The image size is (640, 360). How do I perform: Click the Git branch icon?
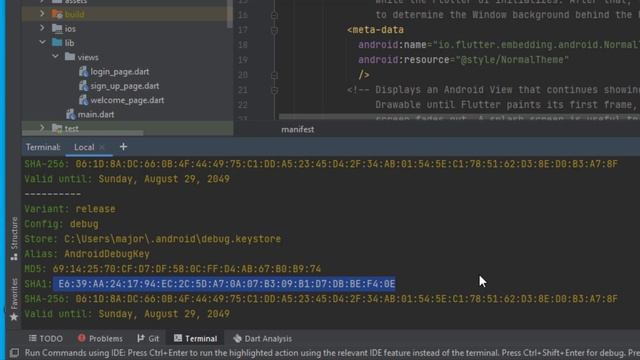(x=141, y=338)
